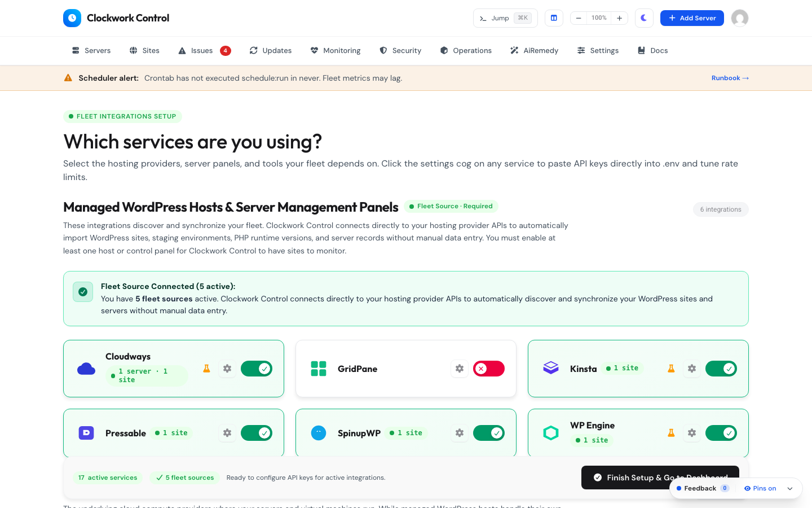Decrease zoom with the minus button

pos(579,18)
